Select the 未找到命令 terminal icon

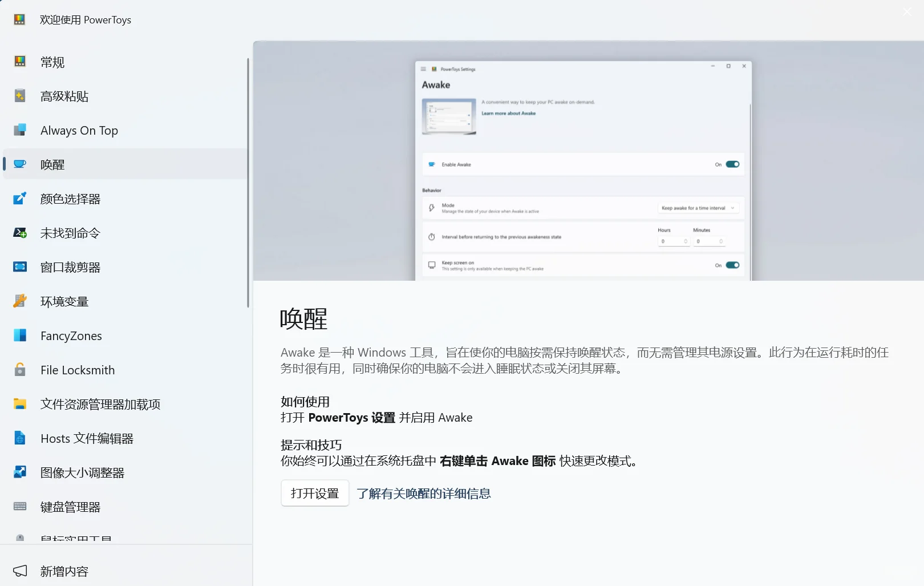pyautogui.click(x=20, y=233)
